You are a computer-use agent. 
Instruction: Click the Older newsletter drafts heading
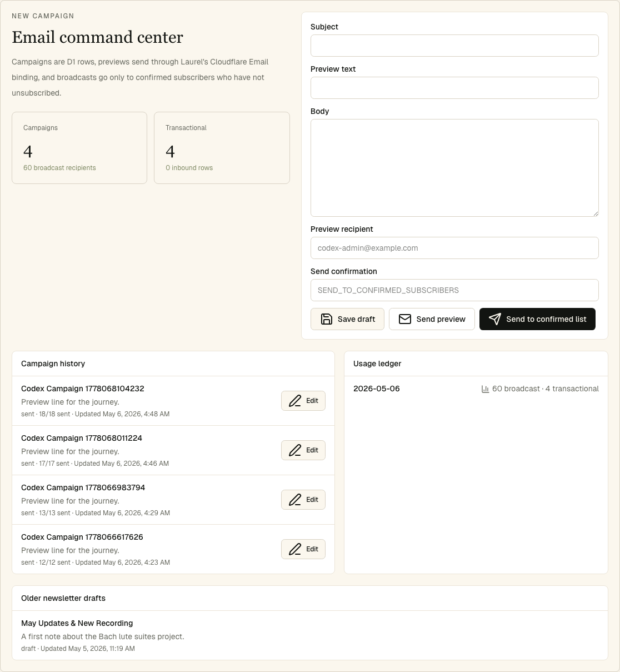pyautogui.click(x=63, y=598)
